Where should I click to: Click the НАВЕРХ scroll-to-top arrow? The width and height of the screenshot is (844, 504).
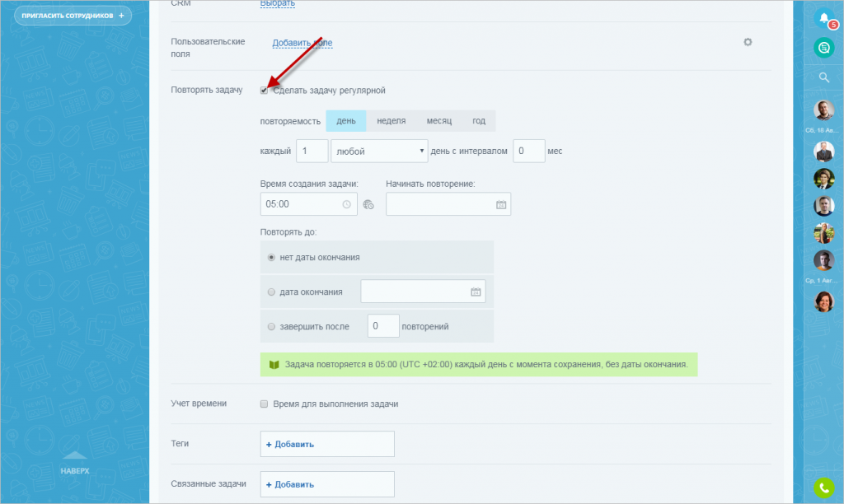coord(75,463)
